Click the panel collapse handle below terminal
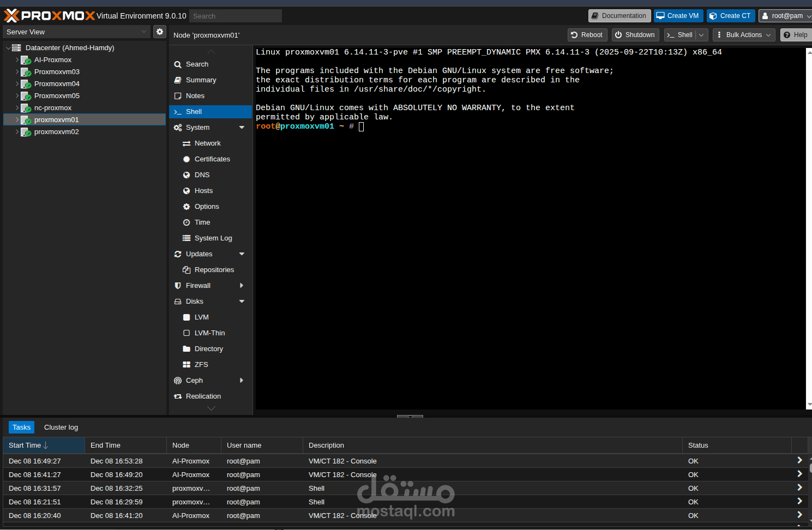Image resolution: width=812 pixels, height=530 pixels. [x=410, y=417]
